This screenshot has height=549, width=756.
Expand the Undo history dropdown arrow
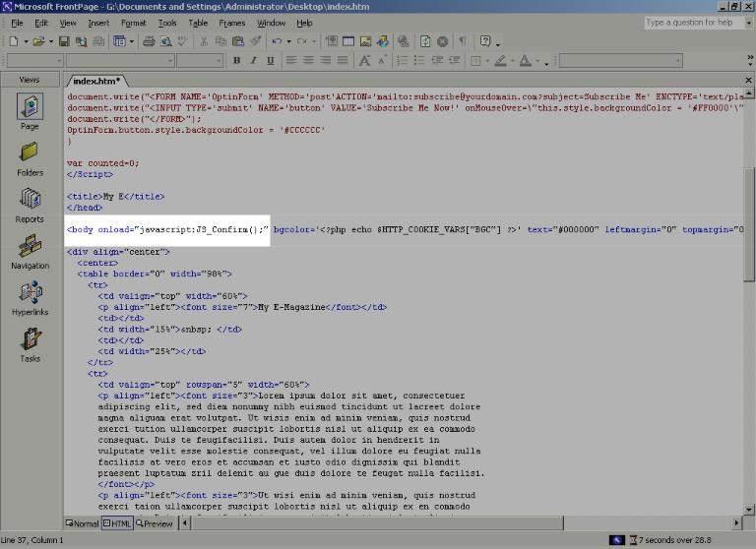tap(287, 41)
